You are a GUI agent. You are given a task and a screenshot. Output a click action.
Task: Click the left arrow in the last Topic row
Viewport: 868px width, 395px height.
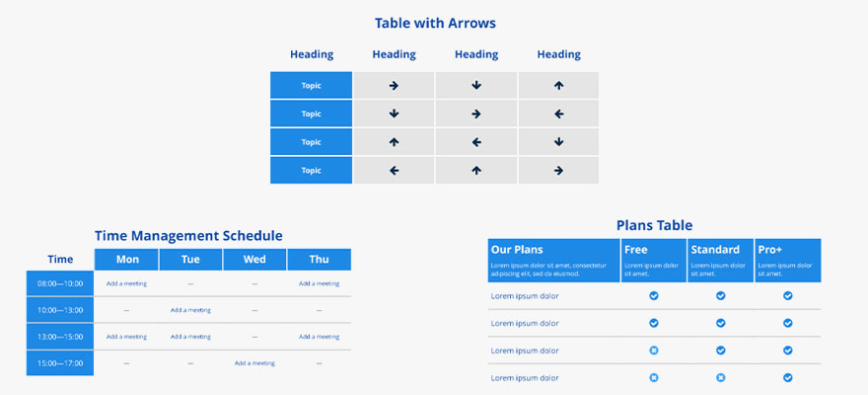pos(394,171)
